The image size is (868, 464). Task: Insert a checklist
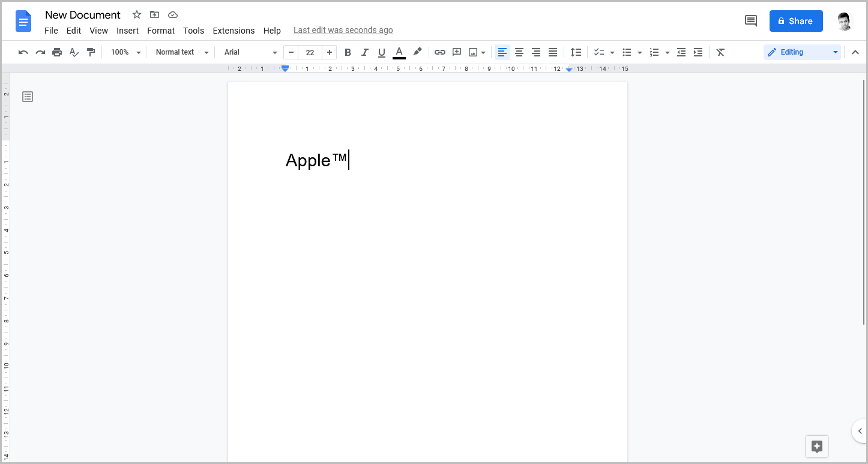click(598, 52)
